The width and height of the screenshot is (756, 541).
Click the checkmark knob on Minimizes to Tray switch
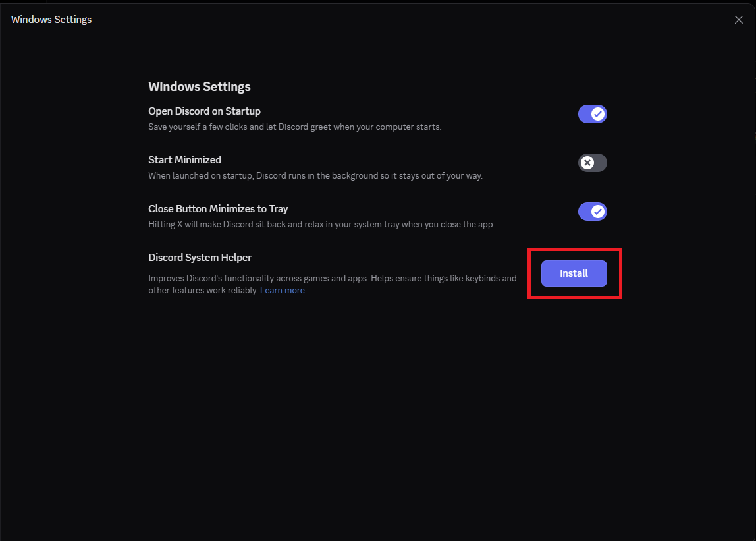(598, 212)
